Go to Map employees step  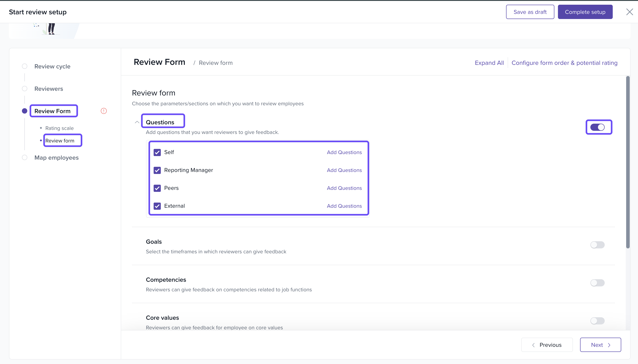[x=56, y=157]
